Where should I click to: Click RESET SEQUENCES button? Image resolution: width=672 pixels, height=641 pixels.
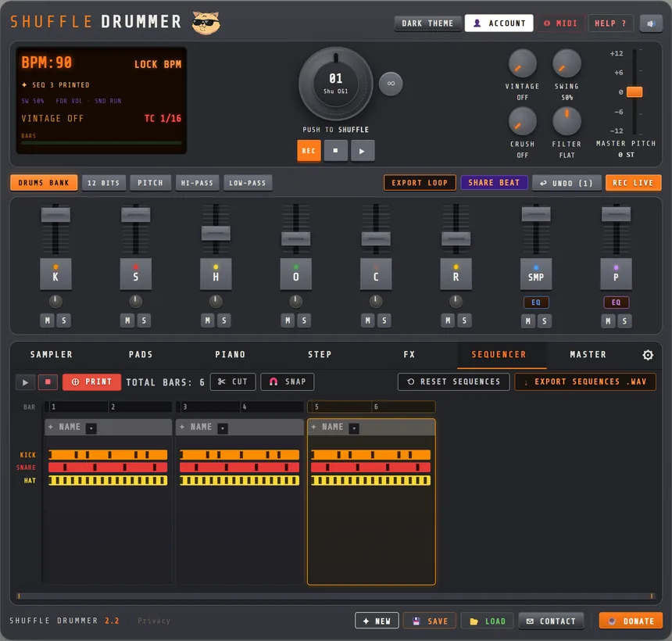point(453,381)
